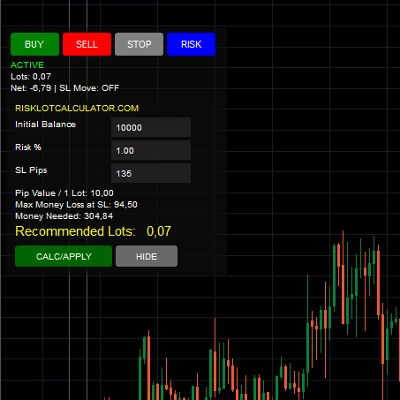Click the gray STOP button

pos(139,44)
